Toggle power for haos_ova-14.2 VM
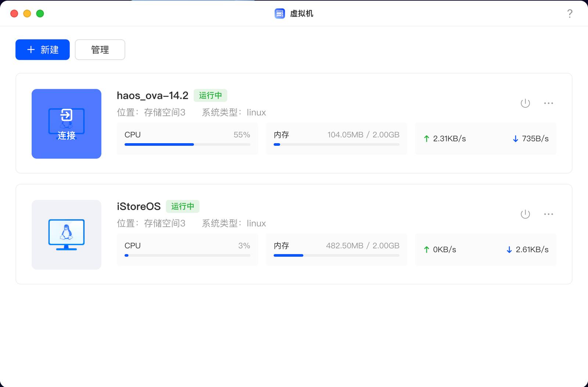The height and width of the screenshot is (387, 588). 525,103
